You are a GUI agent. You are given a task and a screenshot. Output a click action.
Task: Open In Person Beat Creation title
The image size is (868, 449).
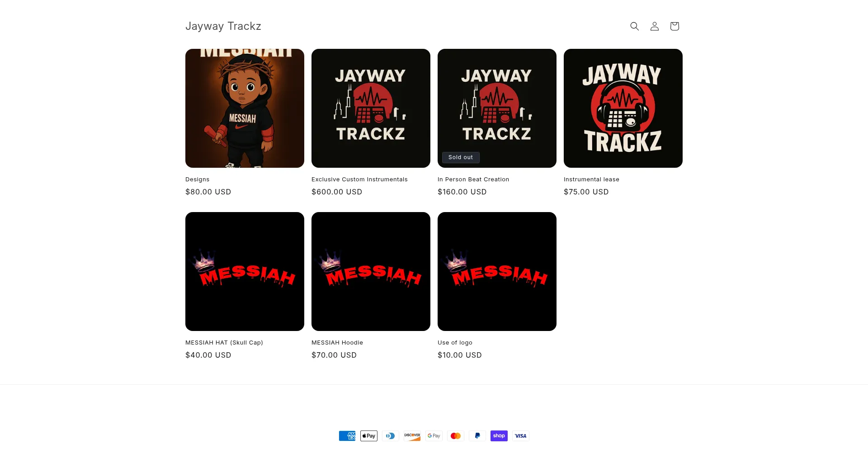pos(473,180)
